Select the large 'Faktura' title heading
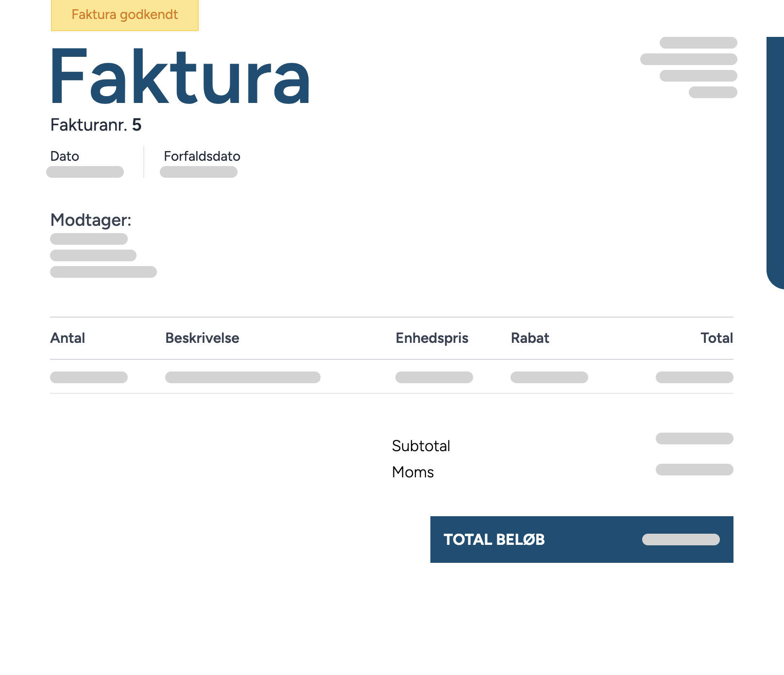 [x=180, y=77]
